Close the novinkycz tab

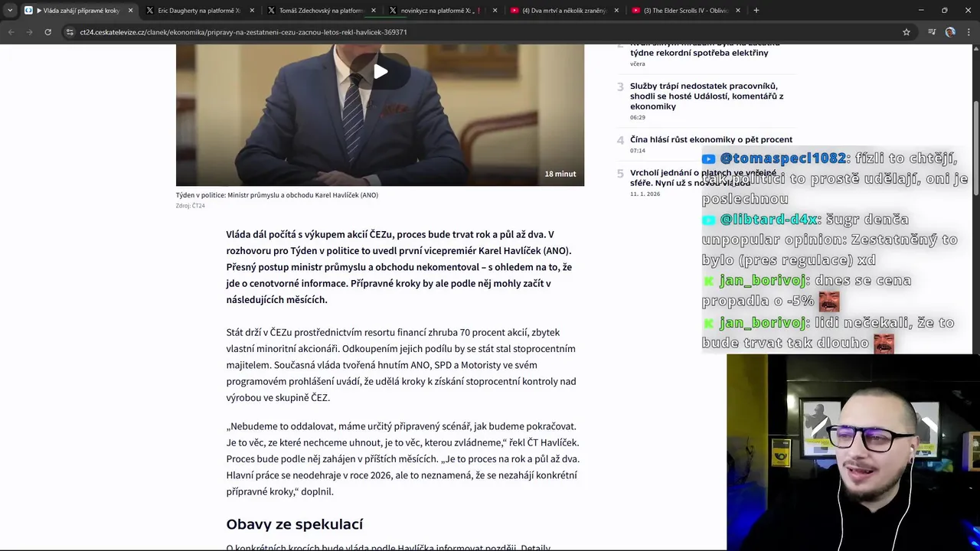(495, 10)
